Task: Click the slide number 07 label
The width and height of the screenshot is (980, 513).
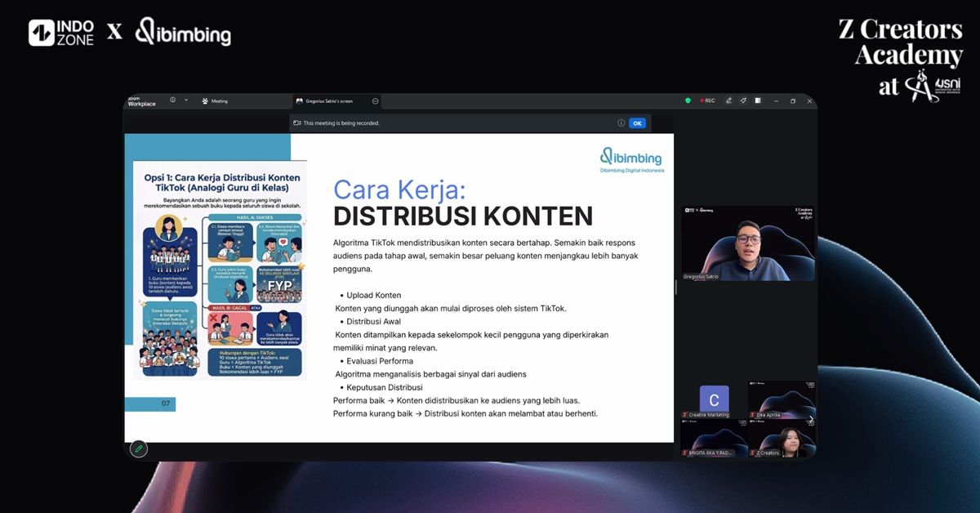Action: click(x=166, y=404)
